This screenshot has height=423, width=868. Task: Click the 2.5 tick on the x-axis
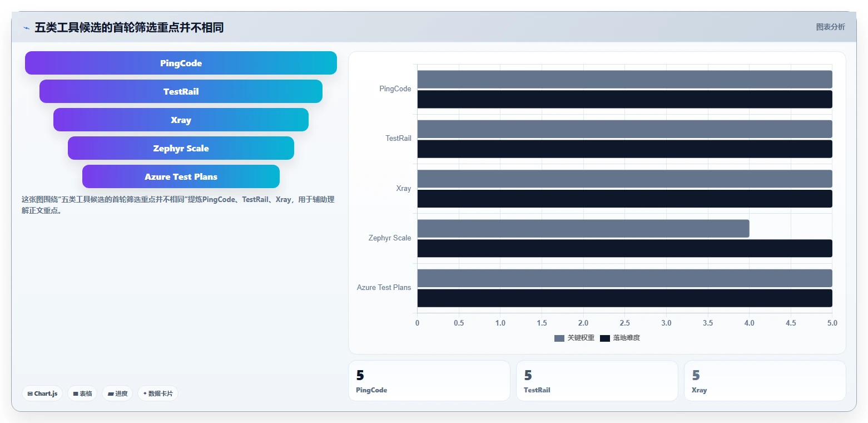(625, 323)
